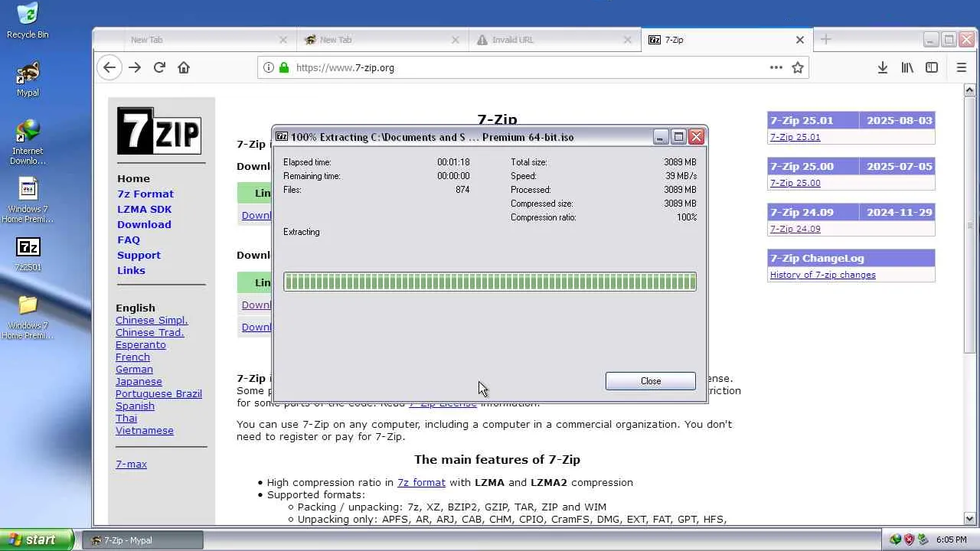Open the 7-Zip 24.09 news link
The height and width of the screenshot is (551, 980).
(x=795, y=229)
